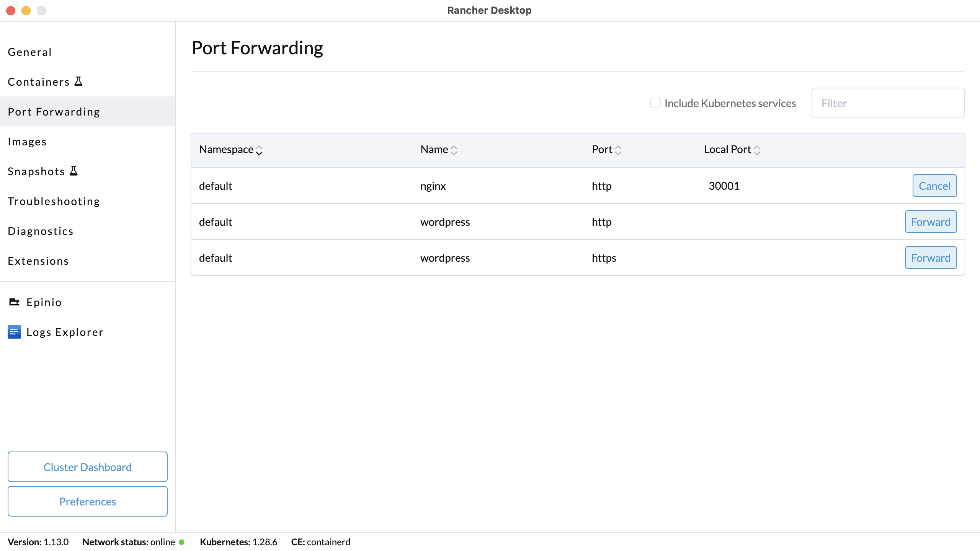Click the Port Forwarding page heading

coord(257,48)
